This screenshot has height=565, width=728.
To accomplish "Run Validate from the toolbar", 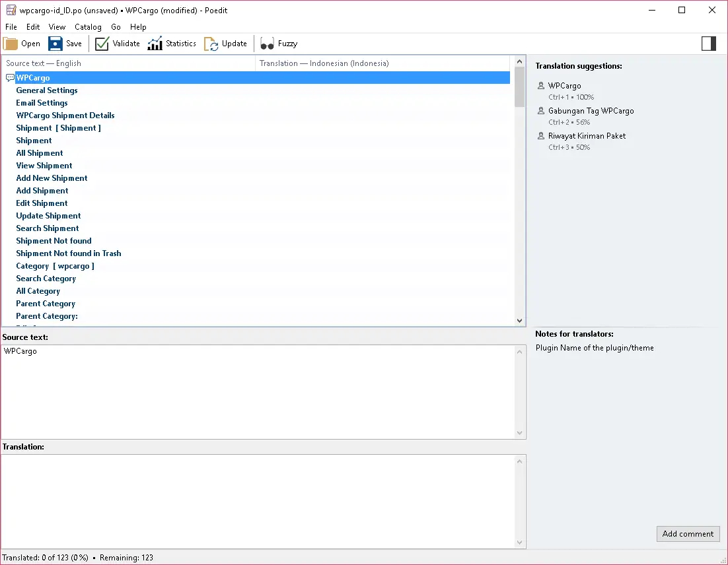I will 102,44.
